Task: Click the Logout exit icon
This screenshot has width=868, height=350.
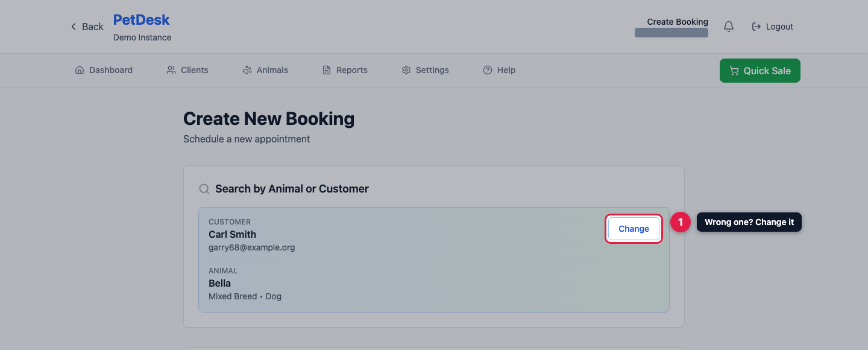Action: coord(756,27)
